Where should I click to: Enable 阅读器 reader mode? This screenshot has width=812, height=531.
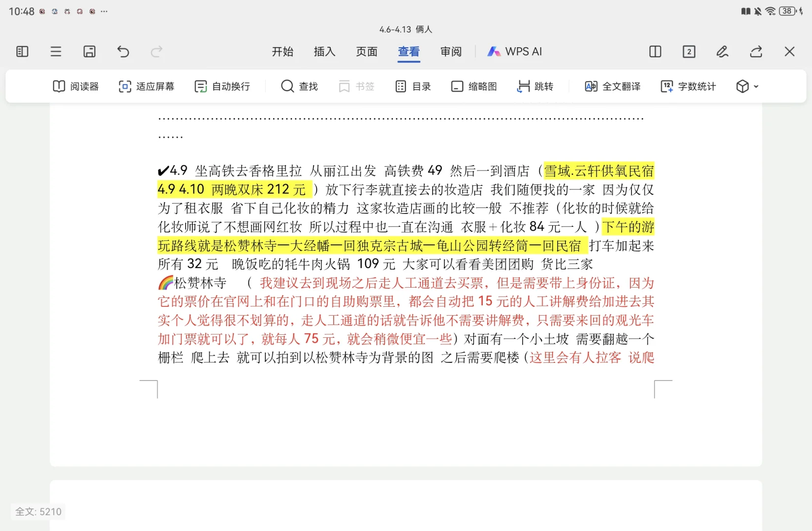[x=76, y=86]
